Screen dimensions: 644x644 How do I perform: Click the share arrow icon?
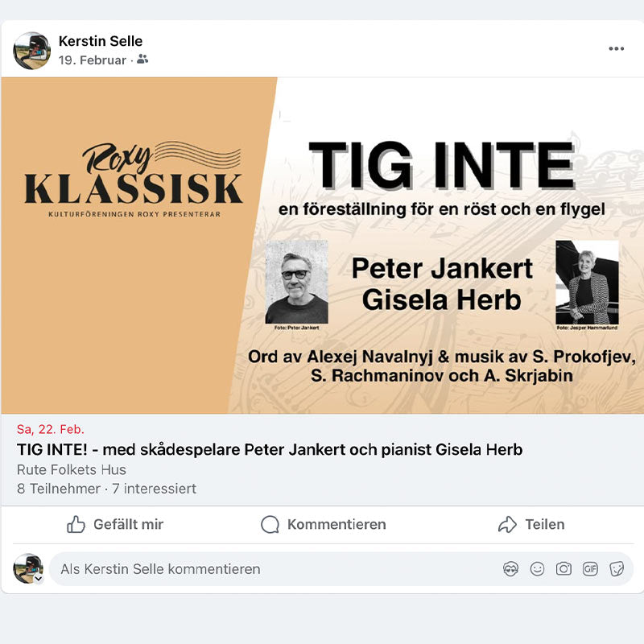[x=507, y=524]
